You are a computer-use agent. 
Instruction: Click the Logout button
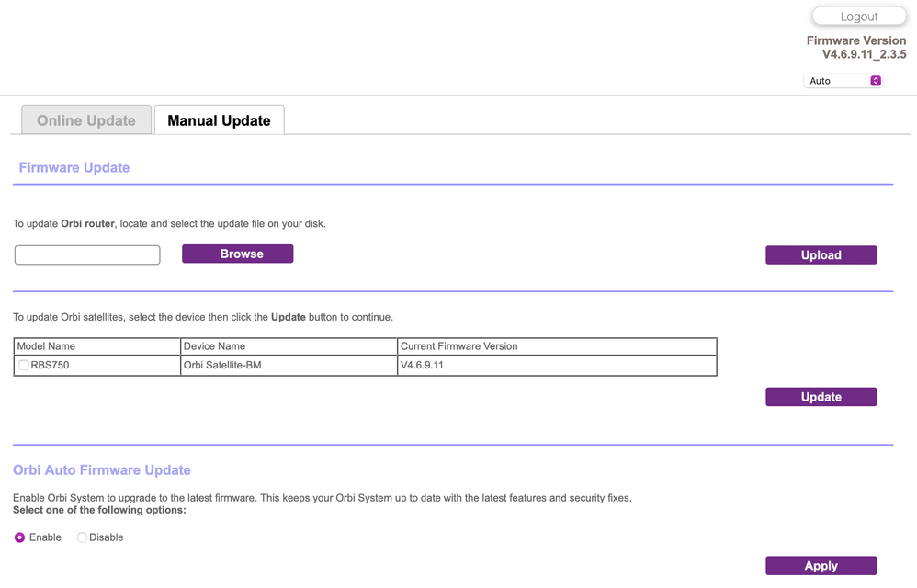[858, 16]
